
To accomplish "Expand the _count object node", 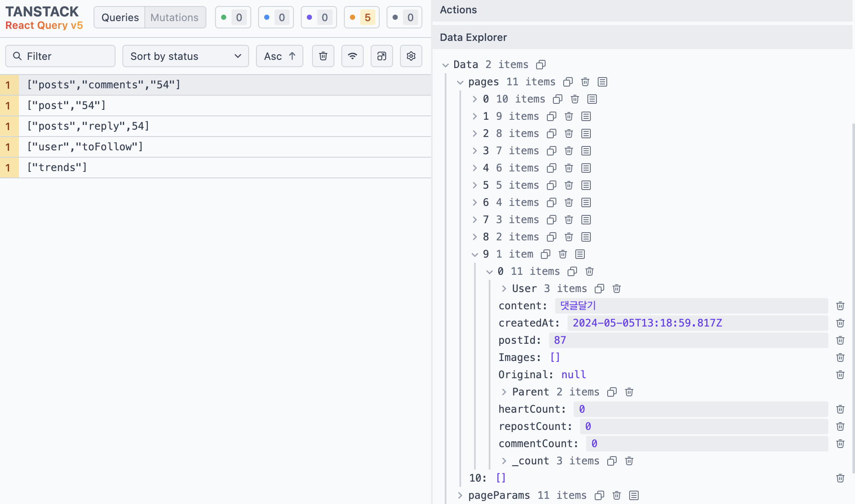I will (504, 461).
